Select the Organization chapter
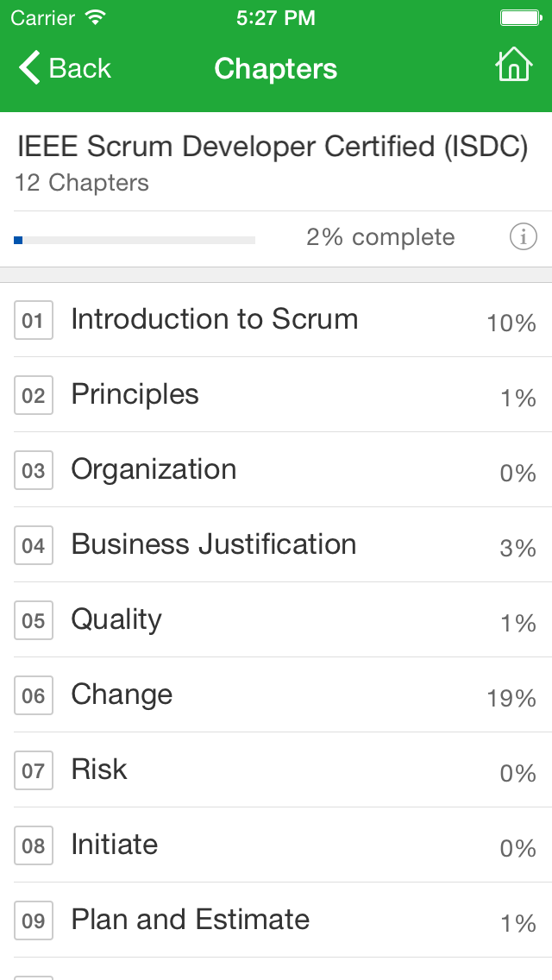The height and width of the screenshot is (980, 552). click(154, 470)
